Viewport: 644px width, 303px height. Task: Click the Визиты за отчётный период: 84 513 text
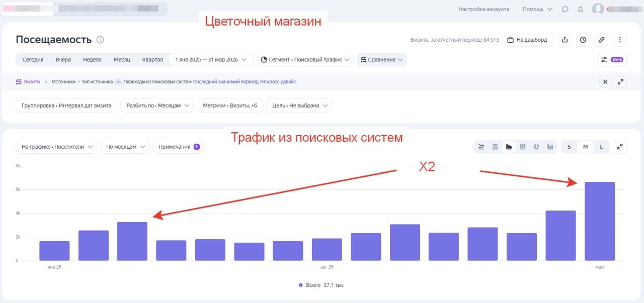click(455, 40)
